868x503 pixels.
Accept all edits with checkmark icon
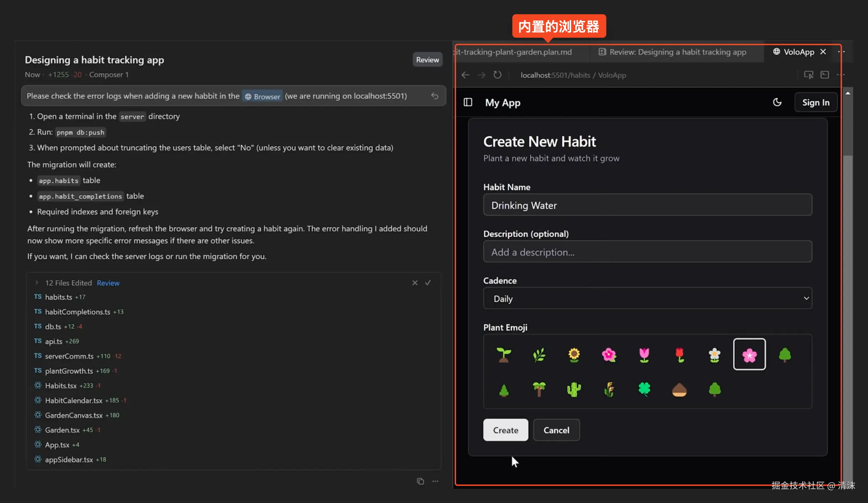coord(428,283)
